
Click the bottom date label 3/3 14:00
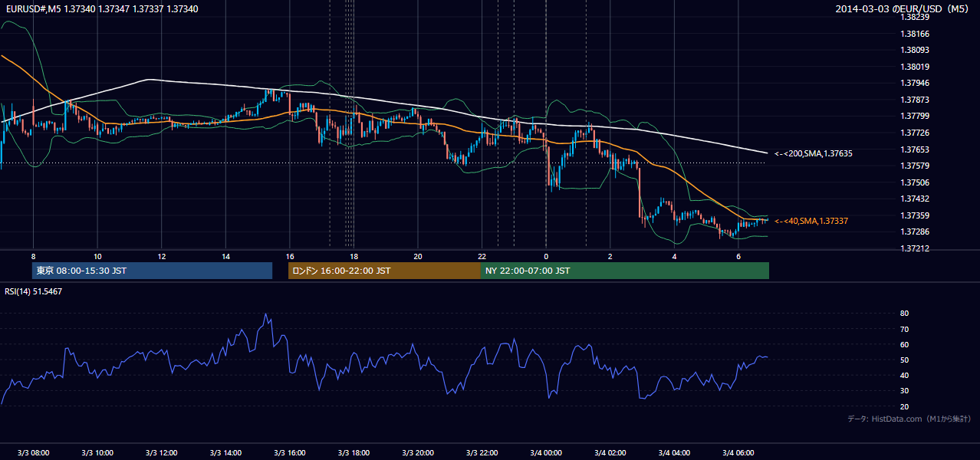pos(226,452)
